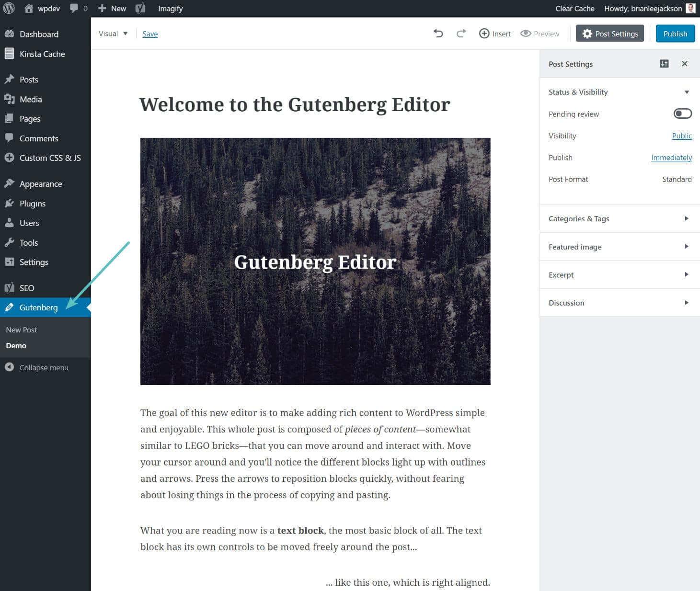Viewport: 700px width, 591px height.
Task: Open the New menu in the admin bar
Action: pyautogui.click(x=112, y=8)
